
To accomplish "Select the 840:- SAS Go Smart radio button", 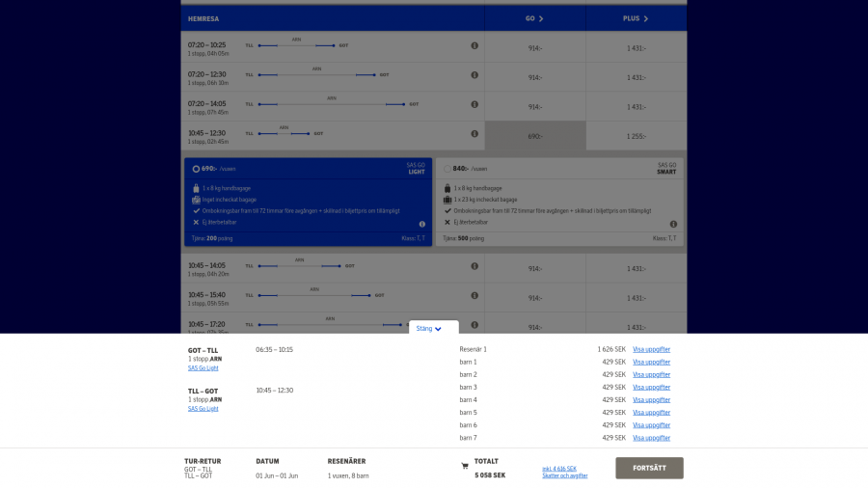I will coord(448,169).
